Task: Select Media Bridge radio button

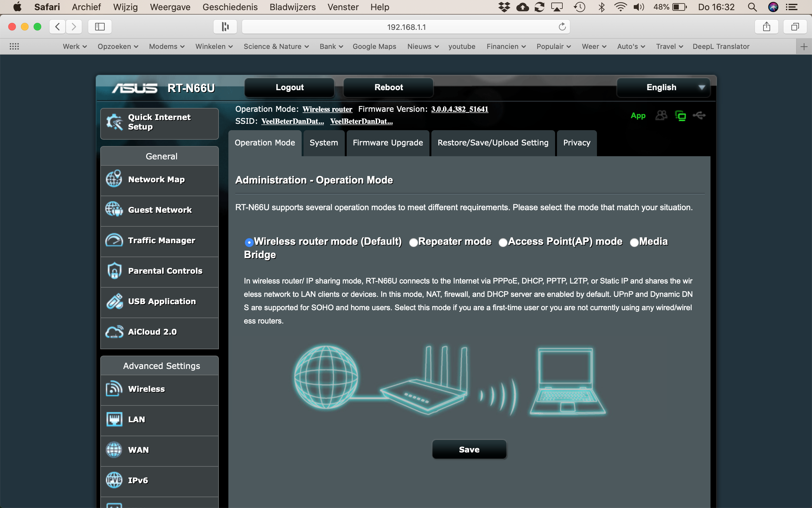Action: click(x=634, y=242)
